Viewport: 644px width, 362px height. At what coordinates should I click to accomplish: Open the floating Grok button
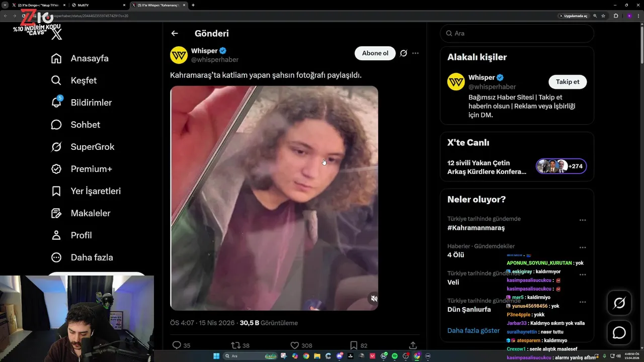[619, 303]
